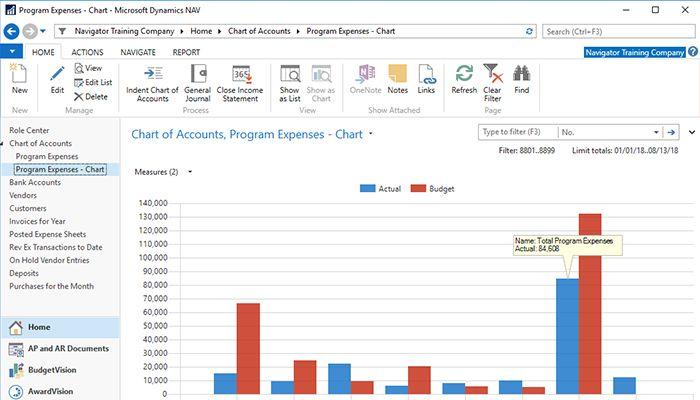
Task: Open Customers list
Action: click(28, 208)
